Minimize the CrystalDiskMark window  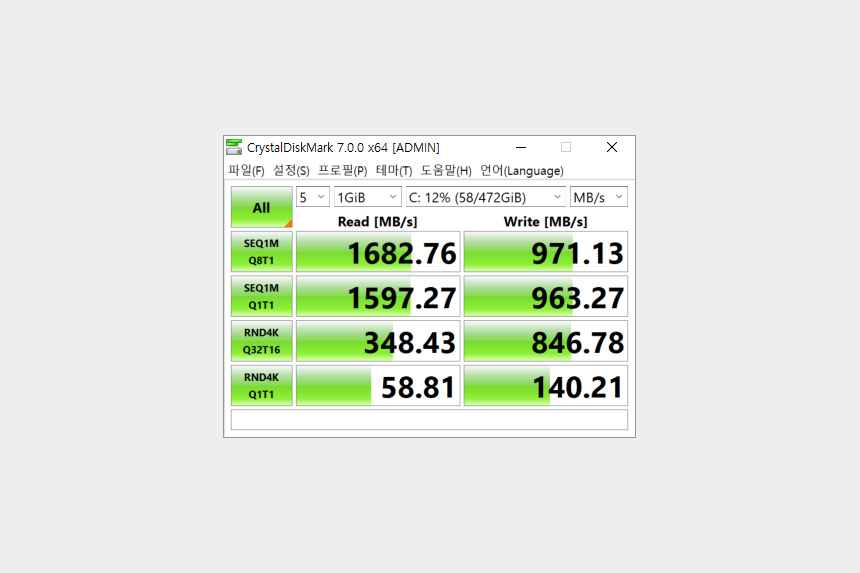(521, 147)
